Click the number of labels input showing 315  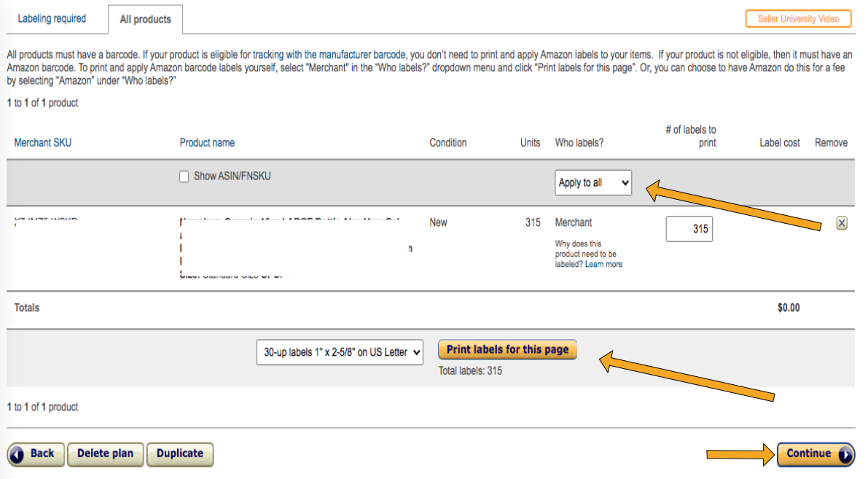689,228
